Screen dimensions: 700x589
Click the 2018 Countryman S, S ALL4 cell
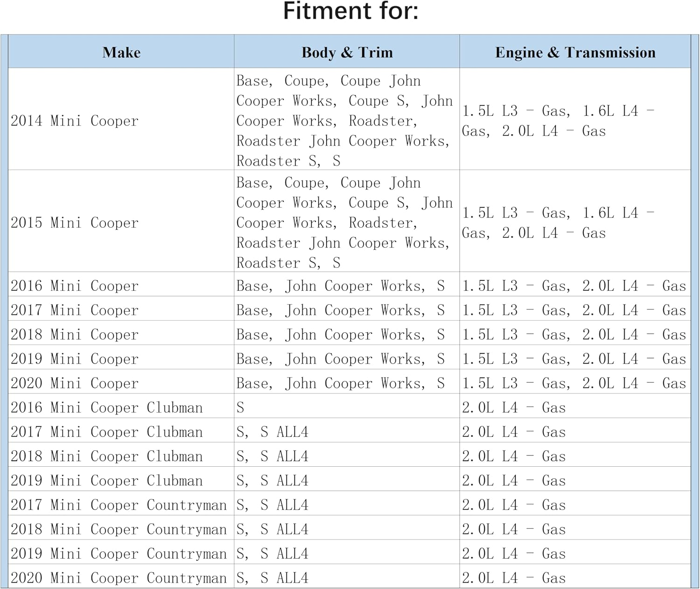coord(273,529)
